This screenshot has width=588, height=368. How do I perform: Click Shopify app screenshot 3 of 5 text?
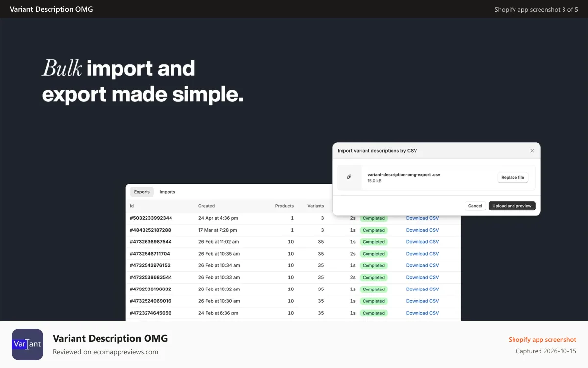pyautogui.click(x=537, y=9)
